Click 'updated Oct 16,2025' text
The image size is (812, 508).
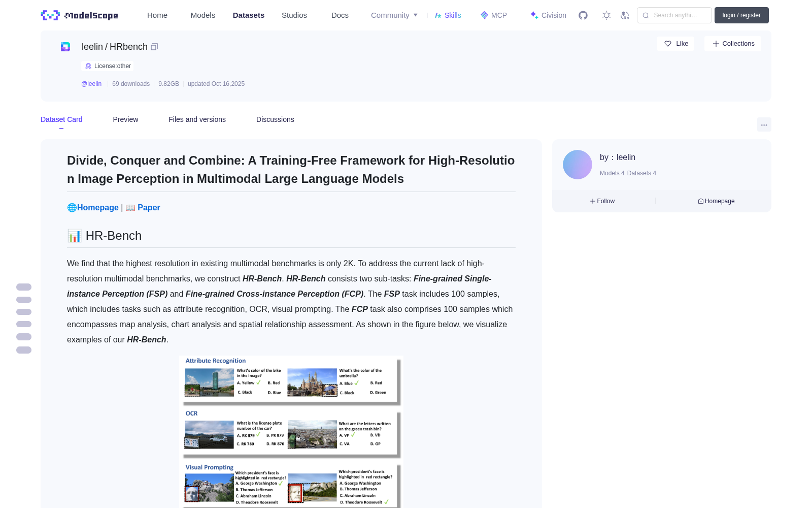(216, 84)
